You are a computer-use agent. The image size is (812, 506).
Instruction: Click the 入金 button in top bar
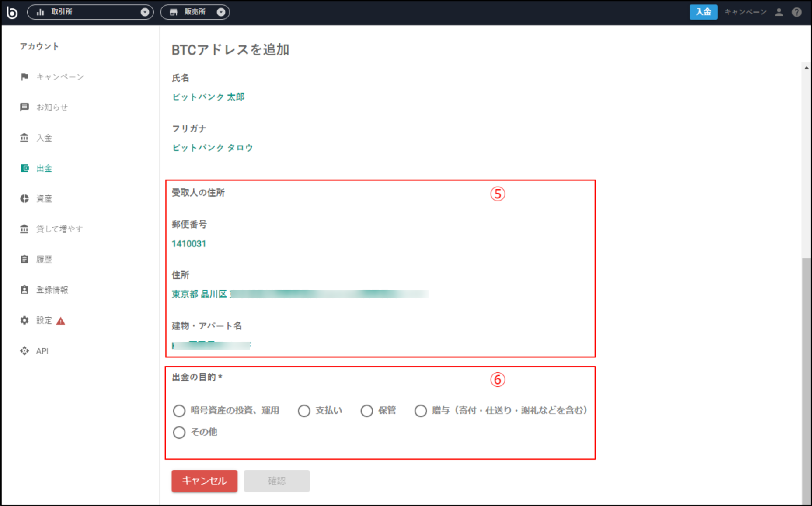click(703, 12)
